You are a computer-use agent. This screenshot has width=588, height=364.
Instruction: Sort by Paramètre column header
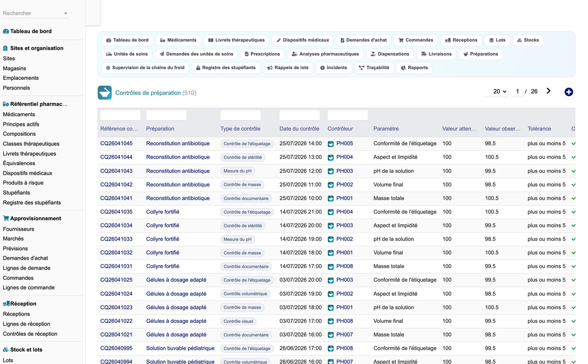pos(386,129)
